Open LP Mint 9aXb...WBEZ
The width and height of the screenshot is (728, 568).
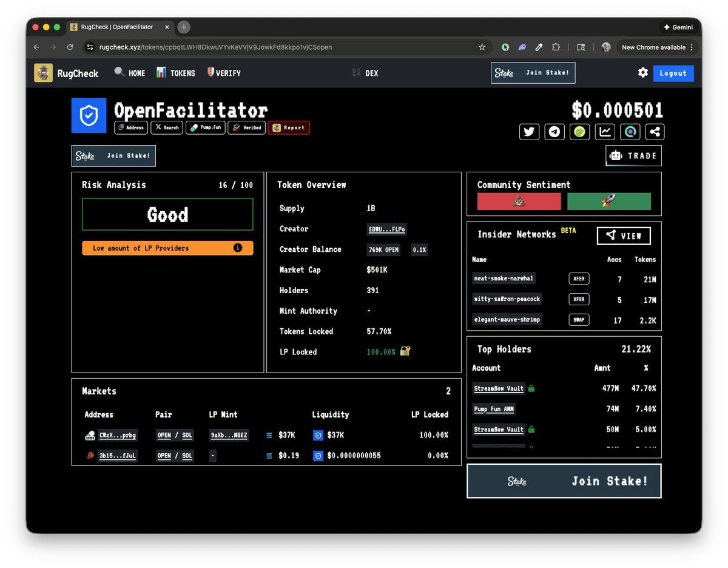pyautogui.click(x=229, y=435)
